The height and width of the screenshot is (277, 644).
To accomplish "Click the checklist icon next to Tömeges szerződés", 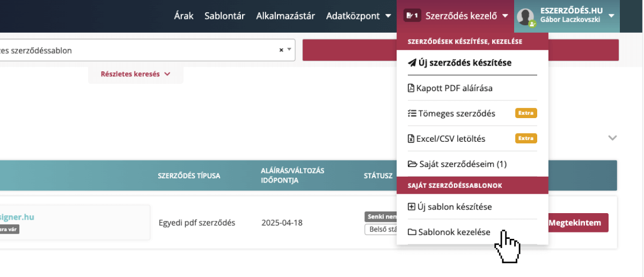I will pos(412,113).
